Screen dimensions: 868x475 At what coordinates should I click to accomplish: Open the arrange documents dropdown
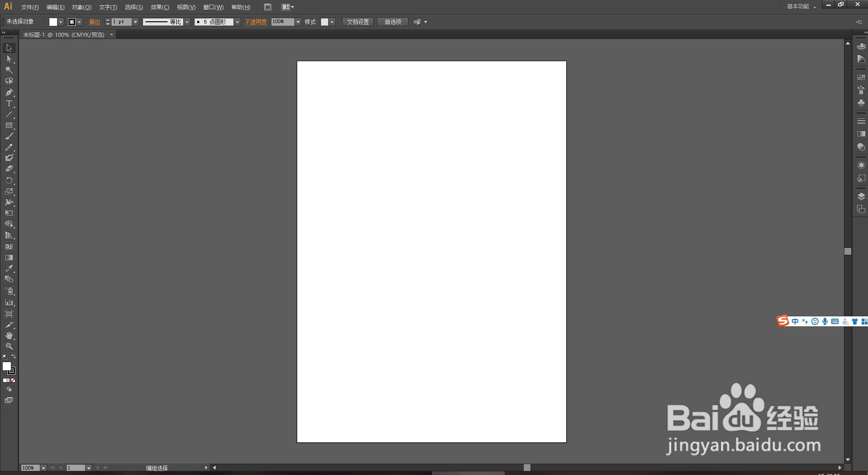click(288, 7)
